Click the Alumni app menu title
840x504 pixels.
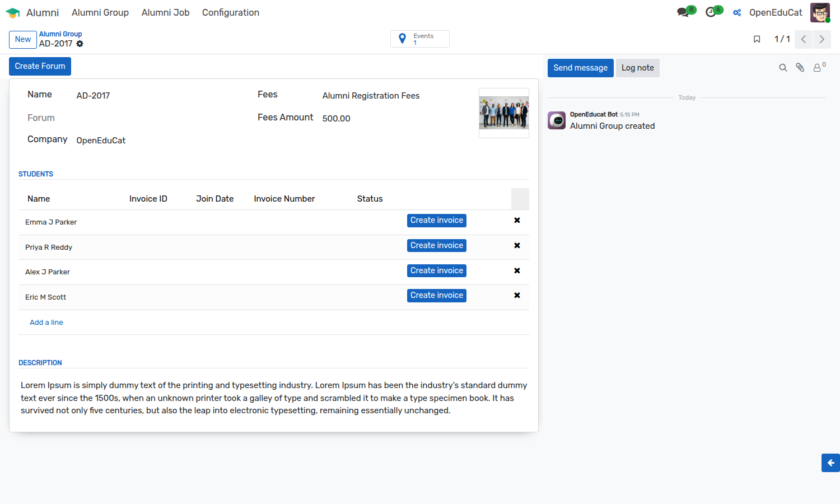pyautogui.click(x=43, y=12)
